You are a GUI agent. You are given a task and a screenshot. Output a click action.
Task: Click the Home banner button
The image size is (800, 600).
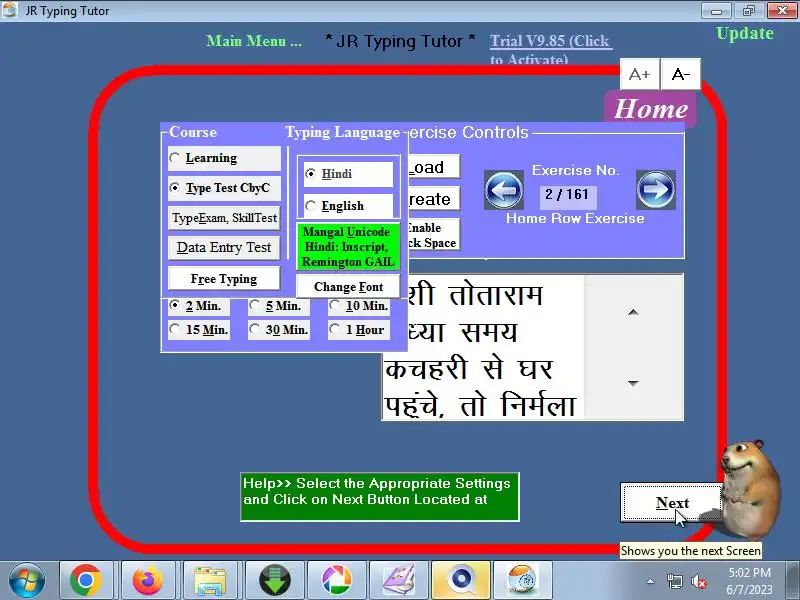[x=651, y=109]
